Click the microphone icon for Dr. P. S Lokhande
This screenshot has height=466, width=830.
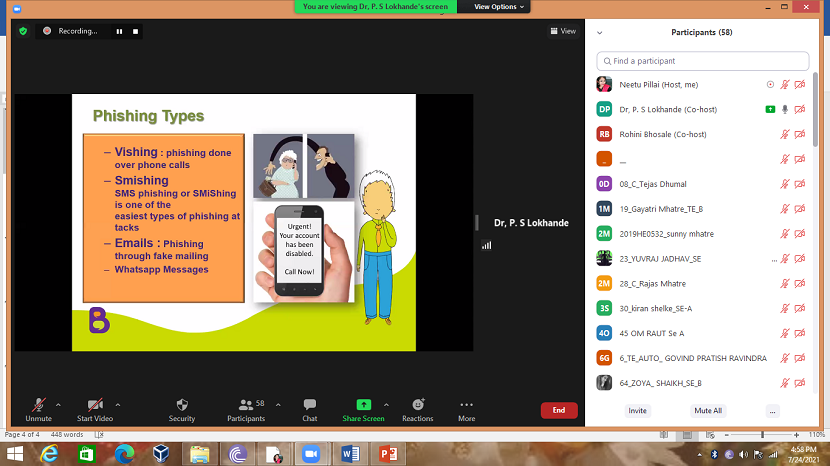(x=784, y=110)
